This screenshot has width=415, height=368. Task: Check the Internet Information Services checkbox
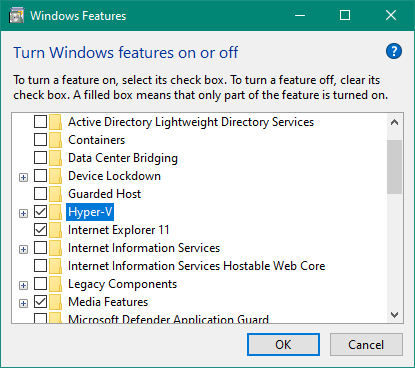41,248
